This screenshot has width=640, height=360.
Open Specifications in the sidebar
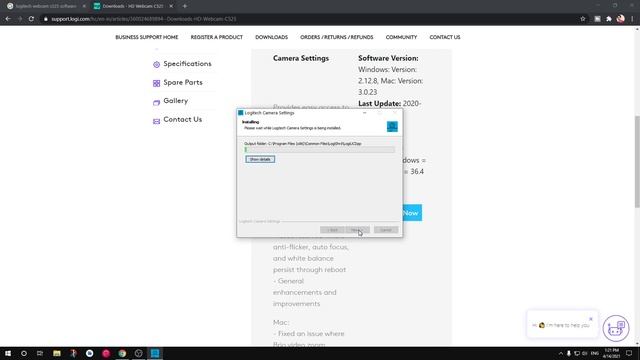coord(187,64)
